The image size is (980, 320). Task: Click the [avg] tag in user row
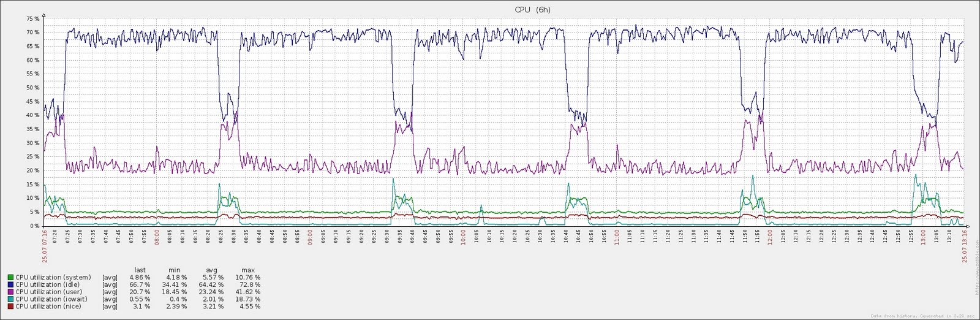click(x=110, y=292)
